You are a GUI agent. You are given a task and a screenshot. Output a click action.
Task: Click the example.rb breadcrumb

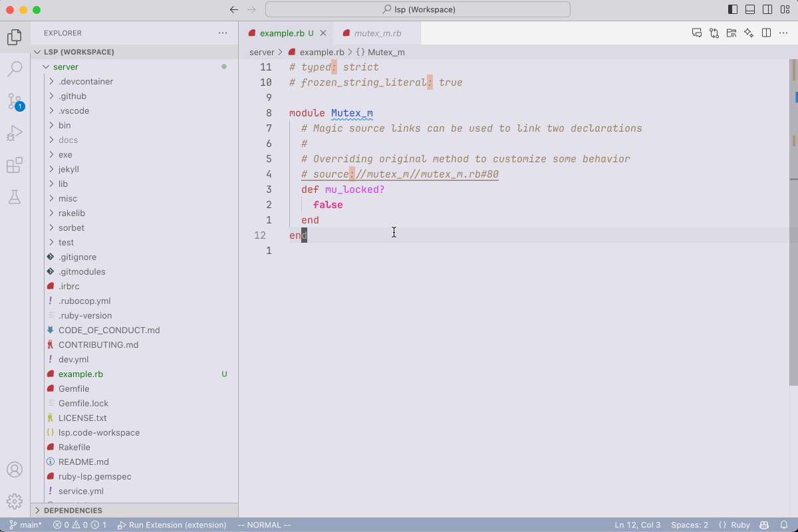pos(316,52)
